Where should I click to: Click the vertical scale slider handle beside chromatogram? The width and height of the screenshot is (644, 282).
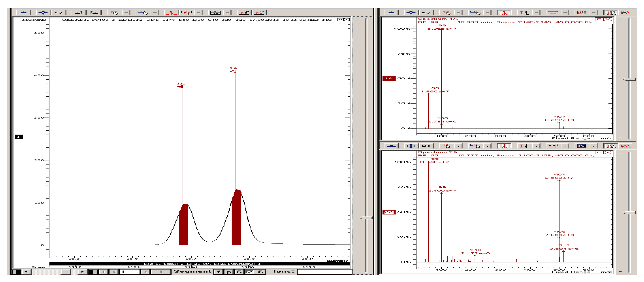pyautogui.click(x=366, y=218)
